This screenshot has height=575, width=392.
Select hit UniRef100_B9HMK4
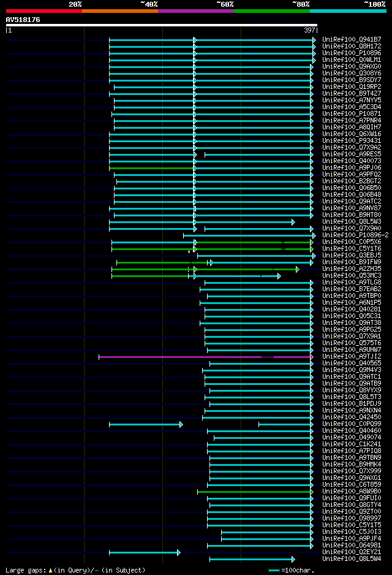(x=352, y=464)
